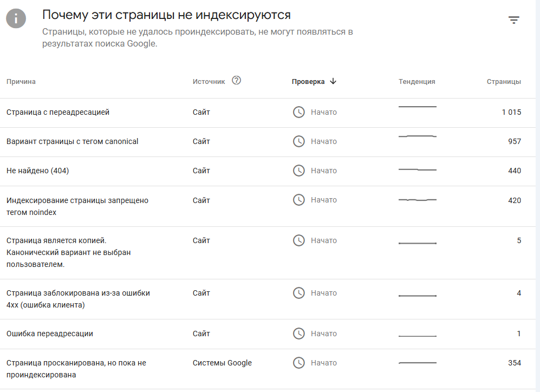Open the filter rows icon

(513, 20)
